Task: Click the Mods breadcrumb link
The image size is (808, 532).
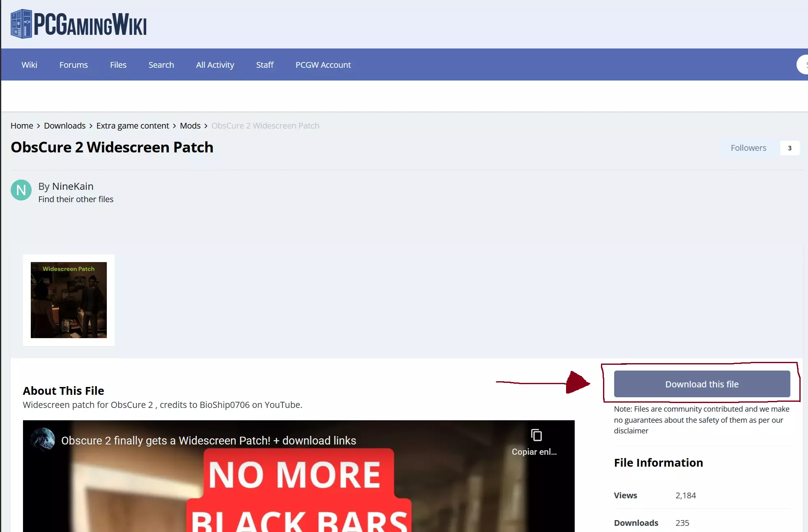Action: tap(190, 126)
